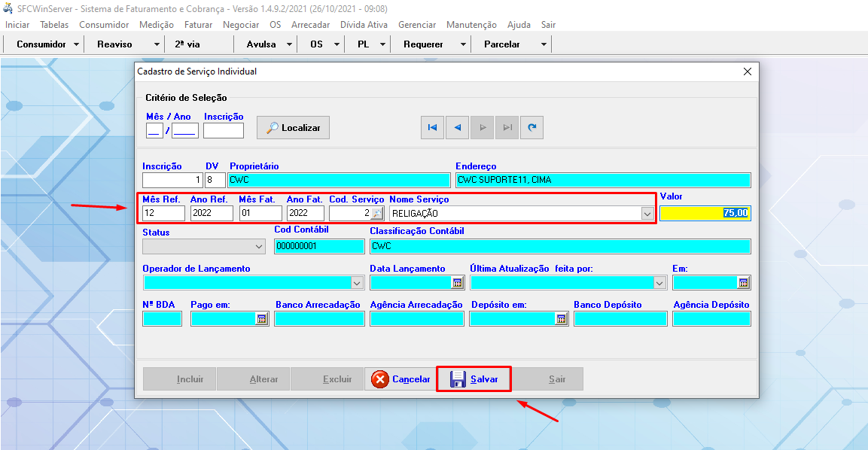The width and height of the screenshot is (868, 450).
Task: Open the Pago em calendar picker
Action: coord(261,319)
